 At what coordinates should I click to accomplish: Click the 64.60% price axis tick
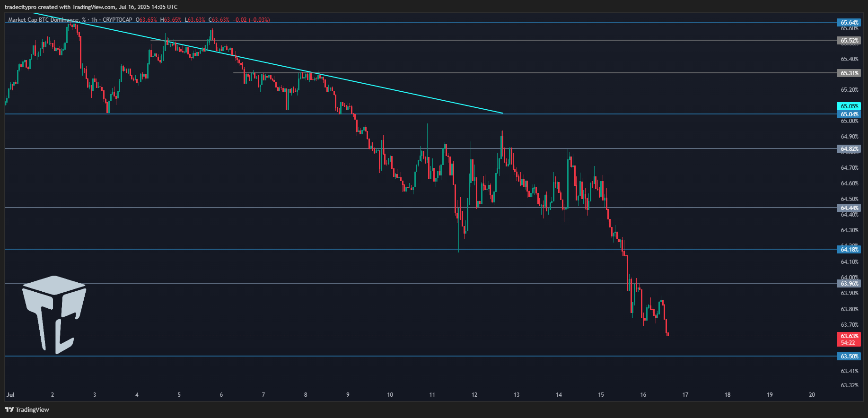tap(850, 183)
